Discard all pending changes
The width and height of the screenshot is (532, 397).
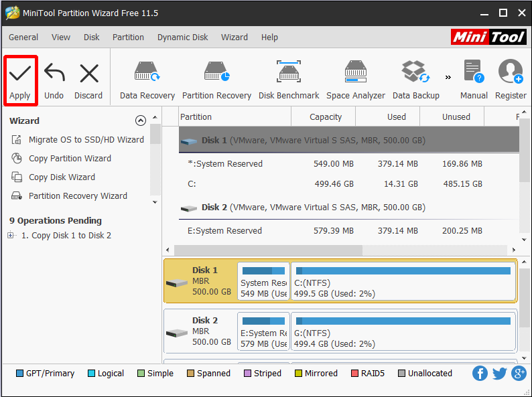tap(88, 82)
